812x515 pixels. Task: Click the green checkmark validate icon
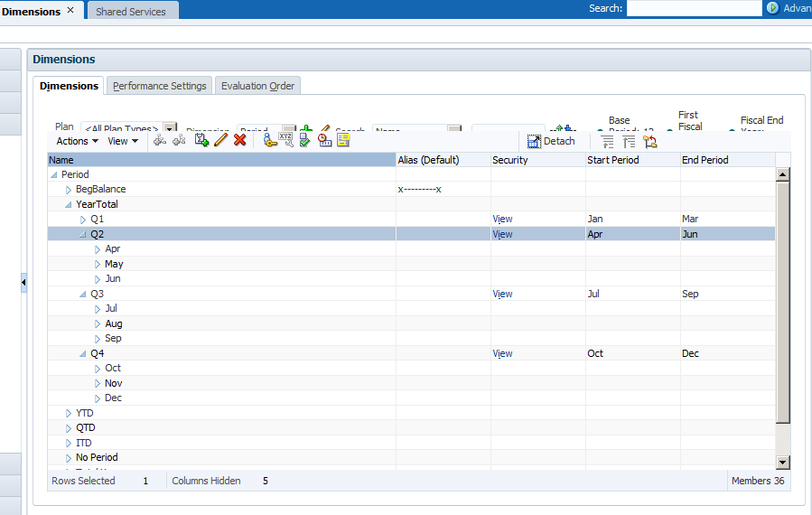click(304, 140)
